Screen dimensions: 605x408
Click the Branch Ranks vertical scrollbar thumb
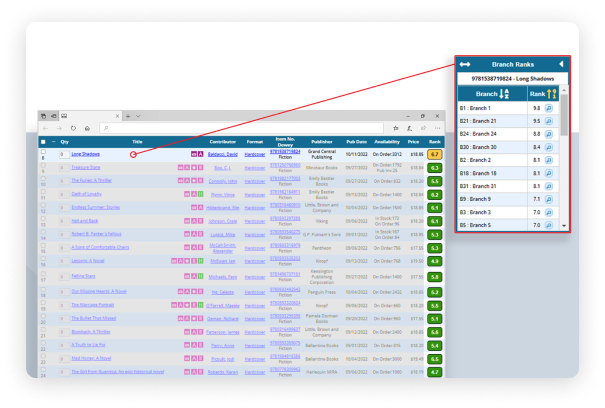[564, 115]
